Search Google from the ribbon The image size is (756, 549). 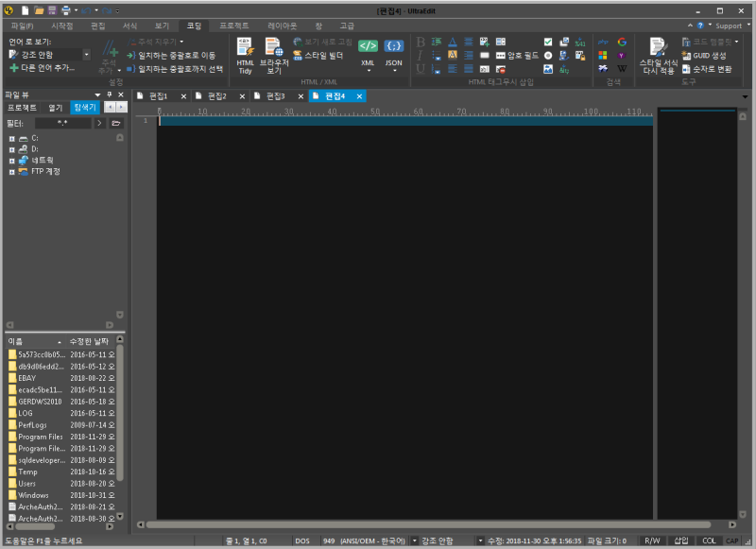pos(622,42)
